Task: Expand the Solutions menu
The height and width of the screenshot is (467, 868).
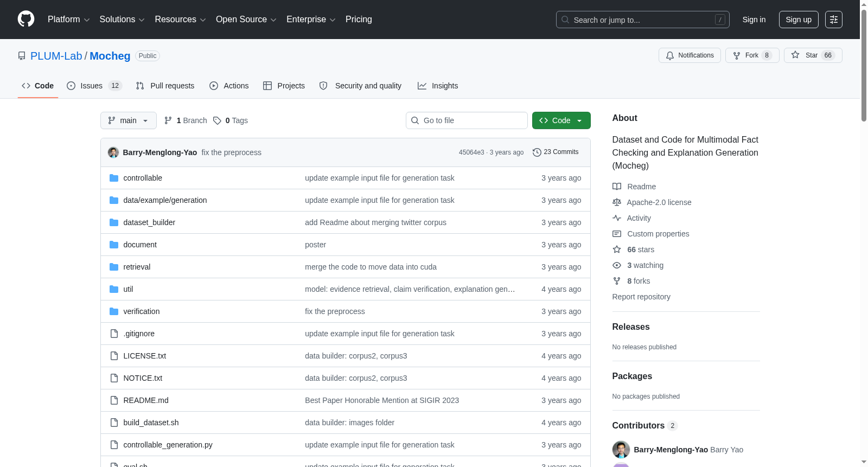Action: 122,19
